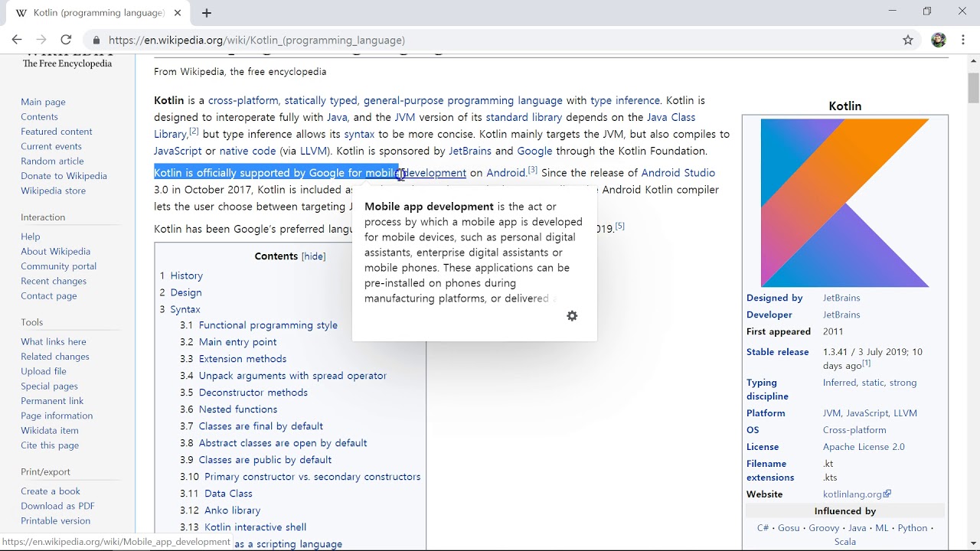Screen dimensions: 980x551
Task: Open Current events link
Action: [x=51, y=146]
